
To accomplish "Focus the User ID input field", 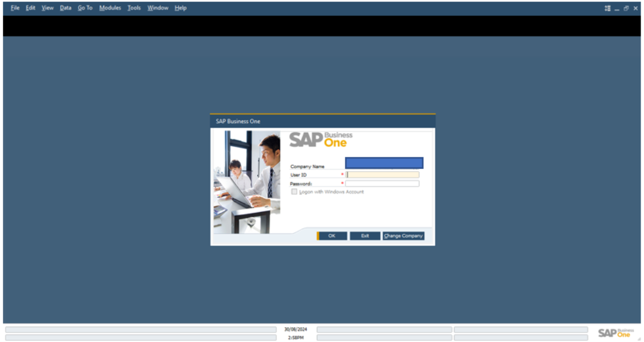I will [x=382, y=175].
